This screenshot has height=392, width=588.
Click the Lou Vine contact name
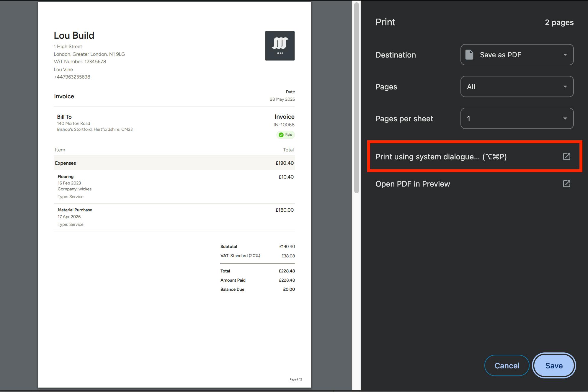pyautogui.click(x=63, y=69)
